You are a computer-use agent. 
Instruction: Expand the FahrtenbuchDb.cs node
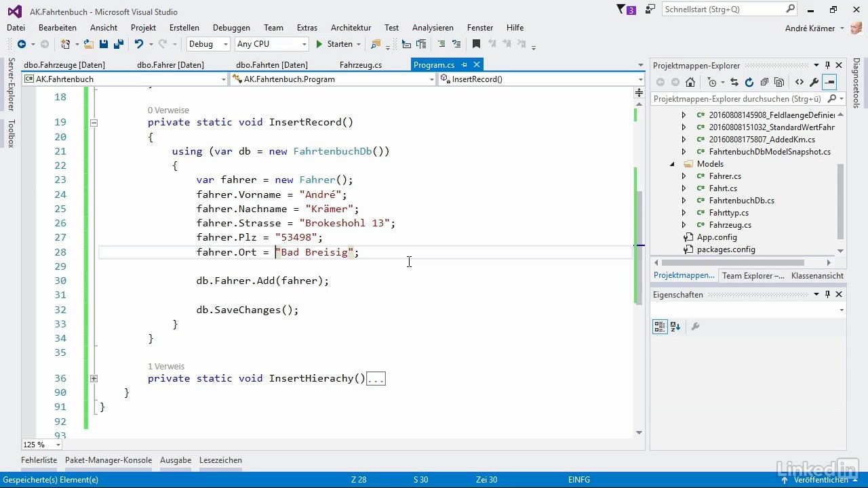pyautogui.click(x=684, y=201)
